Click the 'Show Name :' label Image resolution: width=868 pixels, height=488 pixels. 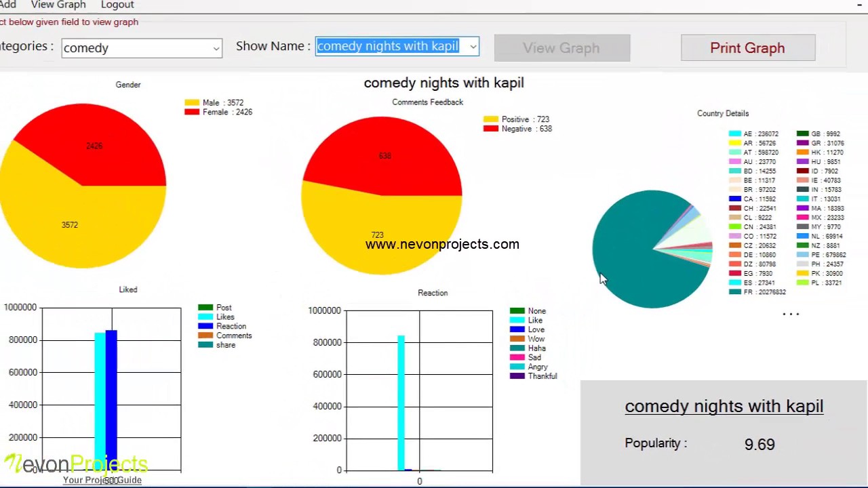pyautogui.click(x=273, y=46)
